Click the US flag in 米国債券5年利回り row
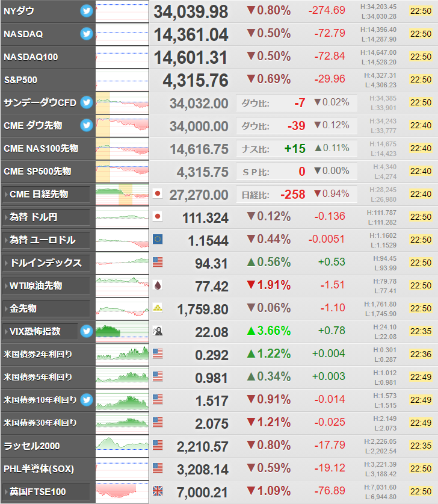This screenshot has height=504, width=438. [158, 376]
